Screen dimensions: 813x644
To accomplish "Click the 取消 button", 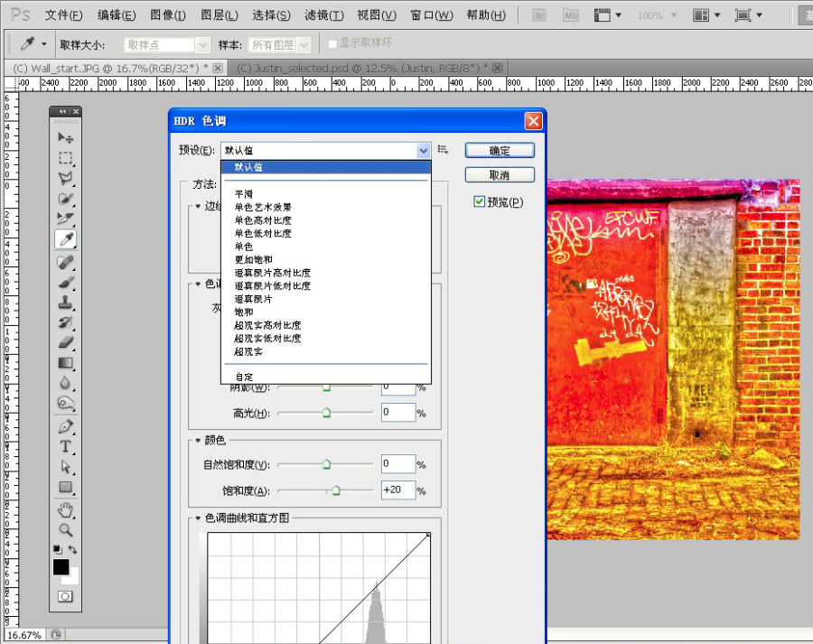I will click(500, 174).
